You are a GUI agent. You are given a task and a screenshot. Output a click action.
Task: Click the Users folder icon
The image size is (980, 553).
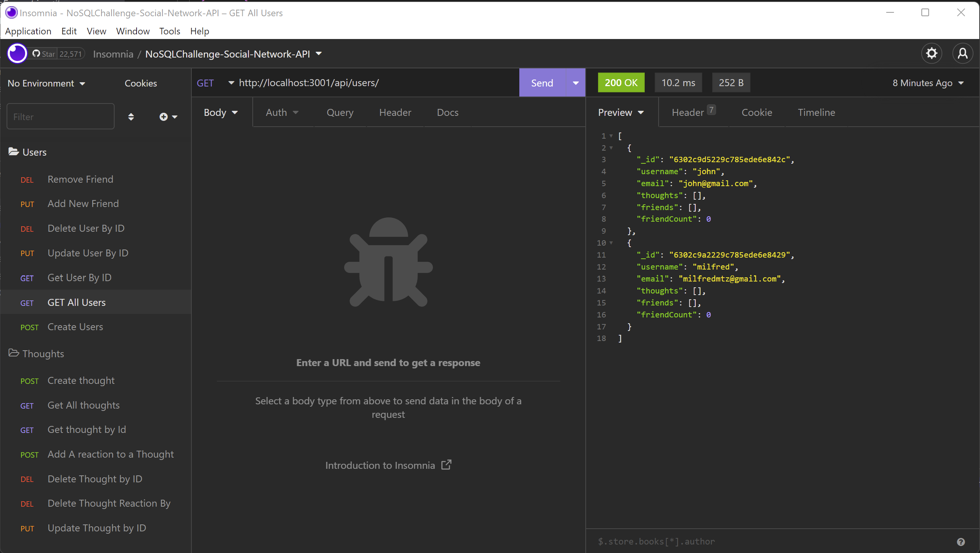14,151
